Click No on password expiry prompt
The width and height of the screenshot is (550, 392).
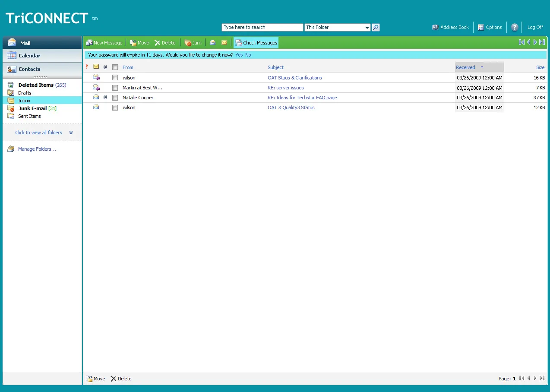click(248, 55)
